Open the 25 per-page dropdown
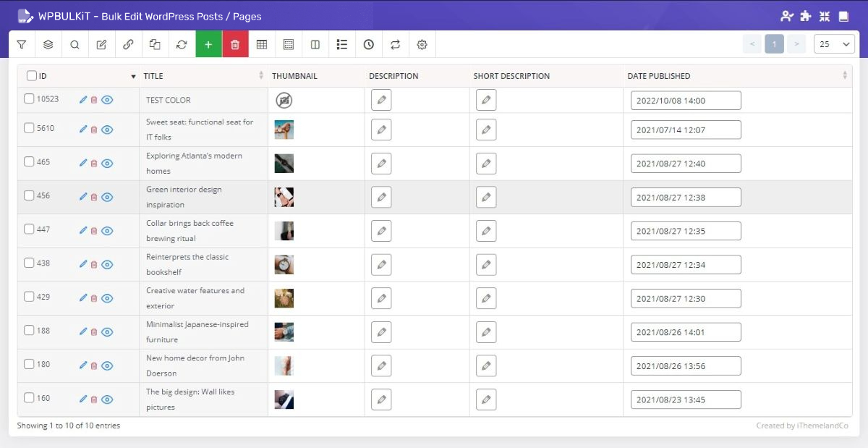The width and height of the screenshot is (868, 448). (x=834, y=45)
